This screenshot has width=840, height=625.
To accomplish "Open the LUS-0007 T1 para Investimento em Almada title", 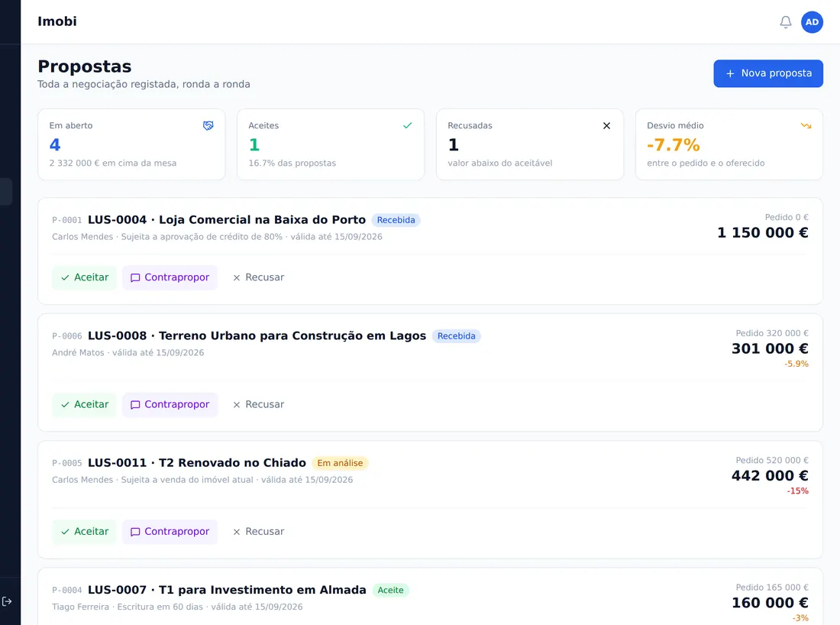I will point(227,590).
